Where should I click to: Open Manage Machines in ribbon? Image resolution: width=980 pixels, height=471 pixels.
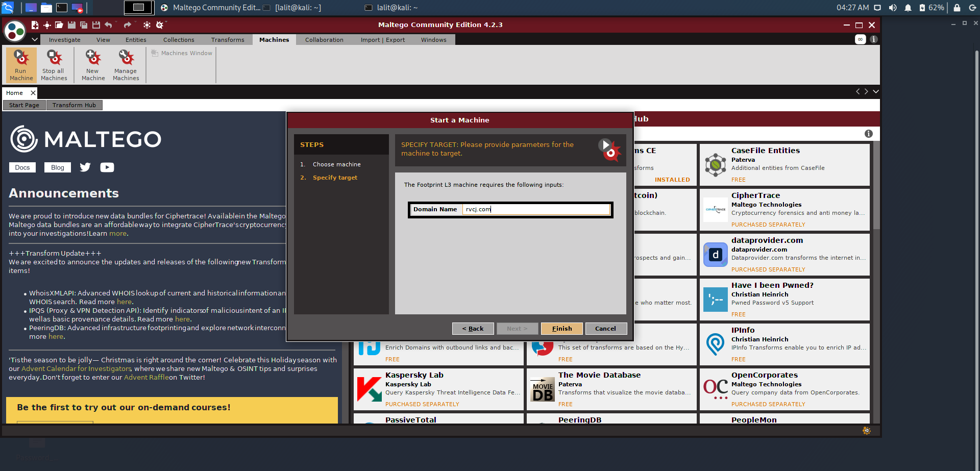click(x=126, y=65)
